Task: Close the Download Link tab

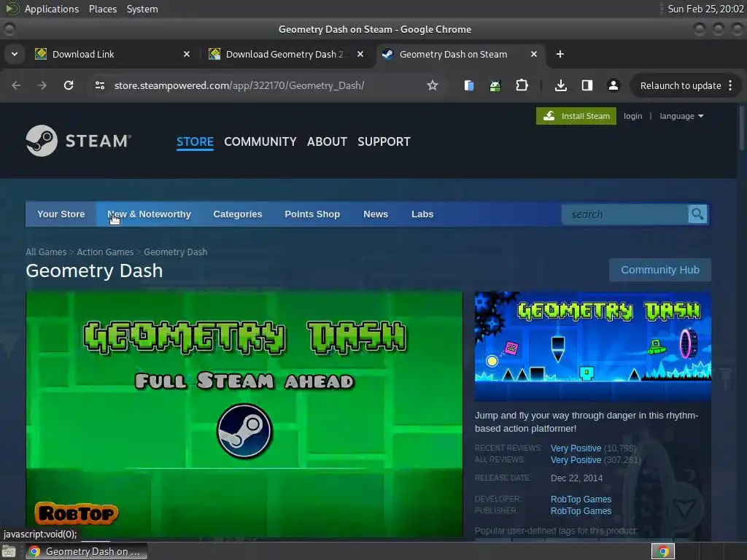Action: click(x=187, y=54)
